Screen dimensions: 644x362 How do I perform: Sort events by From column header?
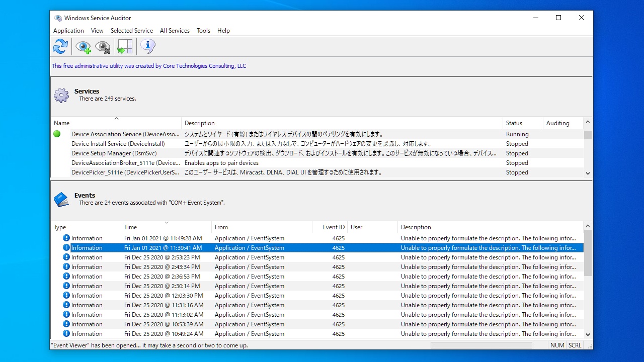(262, 227)
